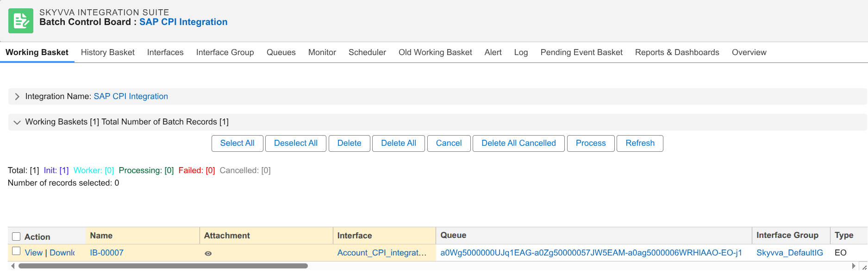Open SAP CPI Integration link in header title
Viewport: 868px width, 274px height.
(183, 22)
